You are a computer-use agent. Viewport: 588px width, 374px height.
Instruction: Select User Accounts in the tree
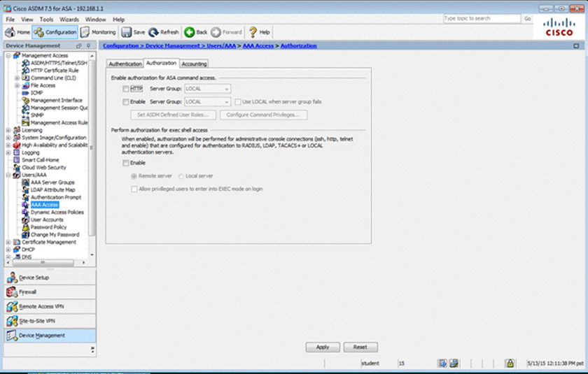[46, 220]
